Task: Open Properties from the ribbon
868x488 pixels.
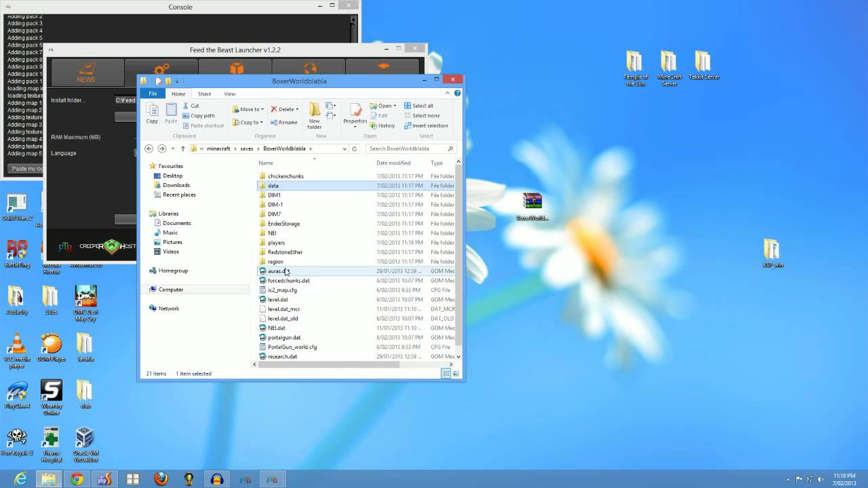Action: [x=355, y=115]
